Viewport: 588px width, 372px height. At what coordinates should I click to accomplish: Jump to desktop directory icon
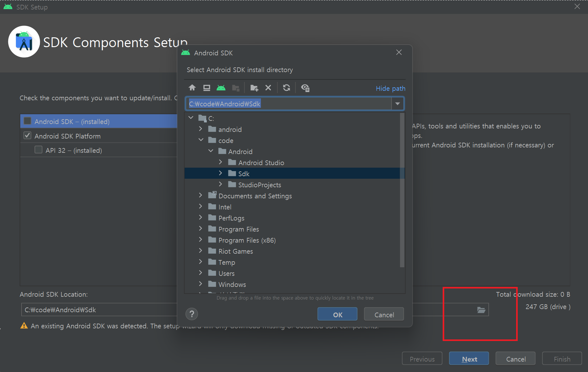[x=206, y=88]
